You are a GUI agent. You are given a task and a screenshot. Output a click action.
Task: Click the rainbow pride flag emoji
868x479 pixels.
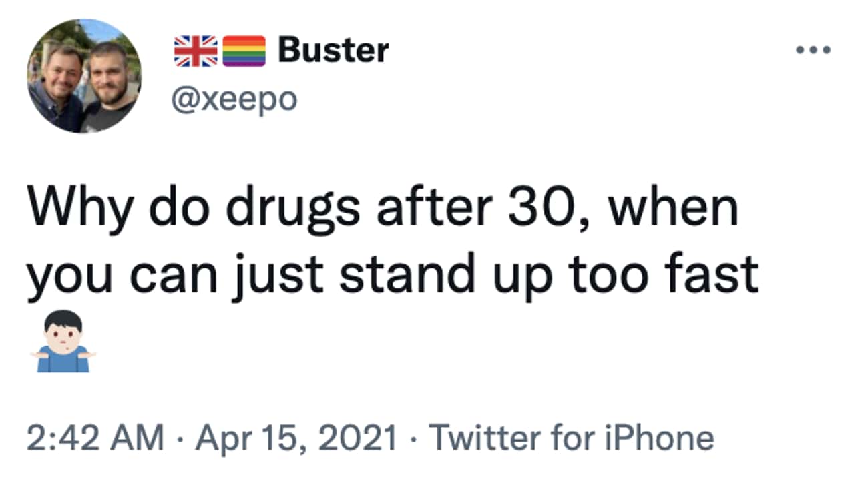pyautogui.click(x=244, y=51)
